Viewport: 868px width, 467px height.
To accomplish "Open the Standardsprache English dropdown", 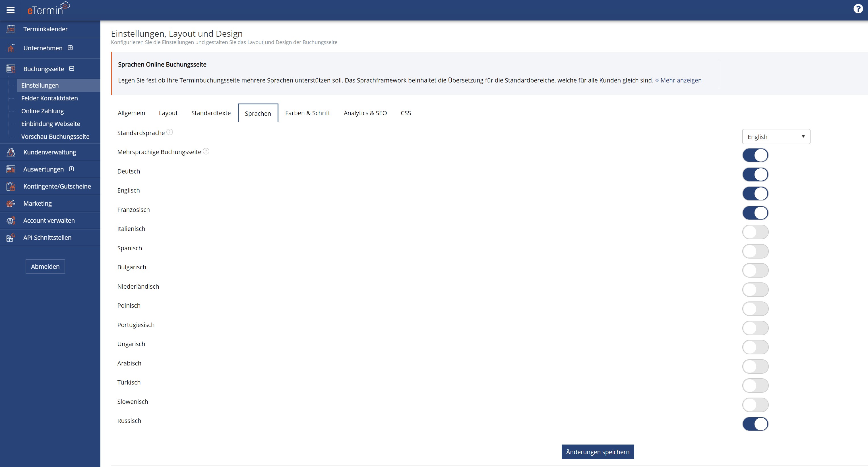I will (776, 137).
